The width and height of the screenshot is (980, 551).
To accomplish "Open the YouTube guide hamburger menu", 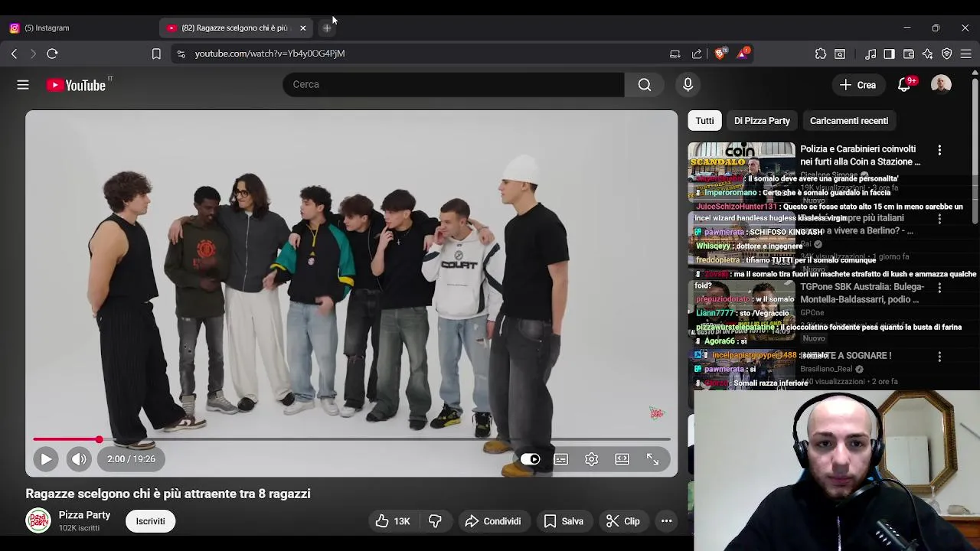I will 23,85.
